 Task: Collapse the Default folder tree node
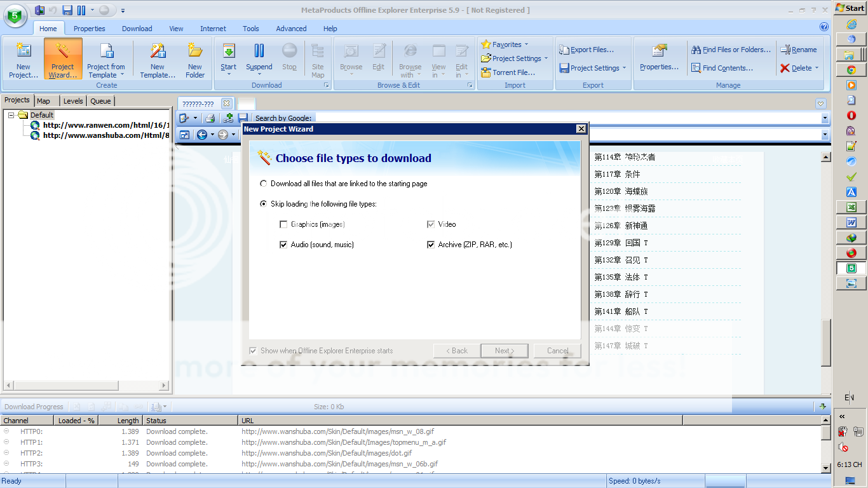click(11, 115)
